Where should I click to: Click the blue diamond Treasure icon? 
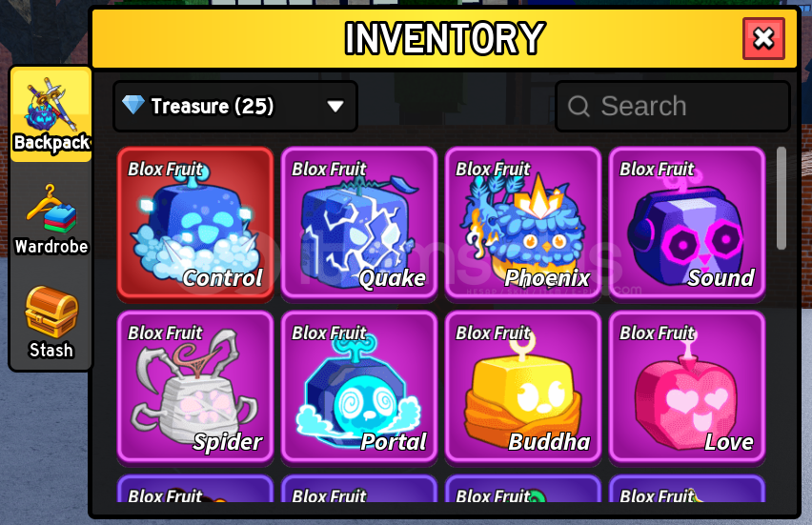pos(133,105)
